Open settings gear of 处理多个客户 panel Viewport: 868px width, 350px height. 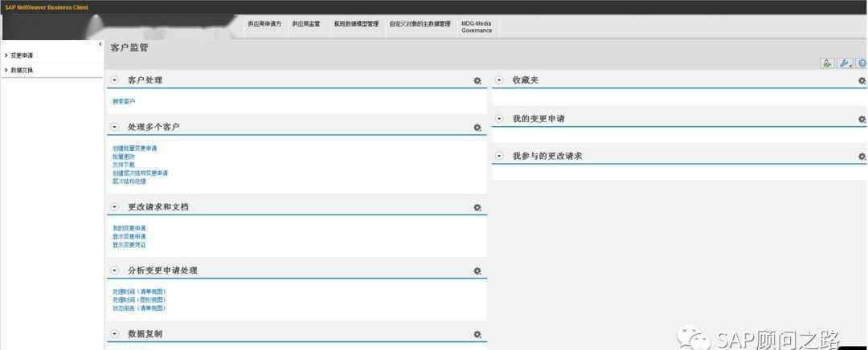pos(477,128)
